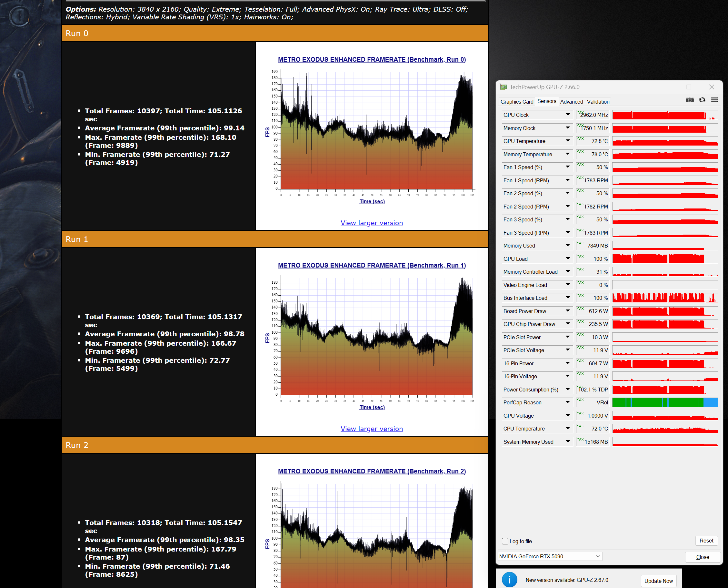Expand the GPU Clock sensor dropdown
728x588 pixels.
(568, 115)
